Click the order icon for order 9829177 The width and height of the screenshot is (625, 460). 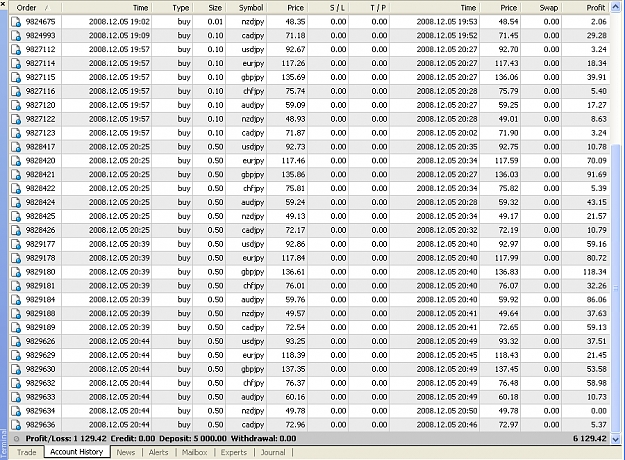16,244
